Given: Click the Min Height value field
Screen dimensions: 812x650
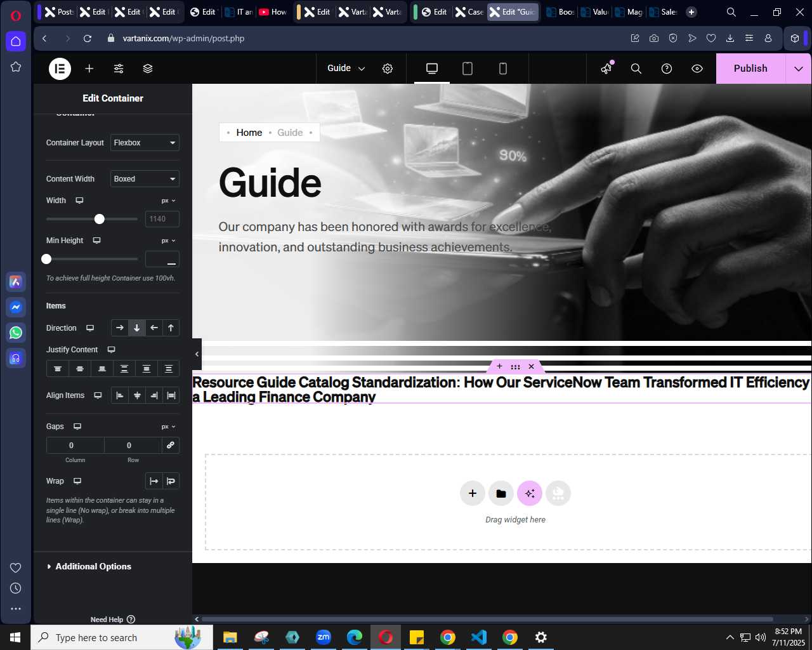Looking at the screenshot, I should [162, 259].
